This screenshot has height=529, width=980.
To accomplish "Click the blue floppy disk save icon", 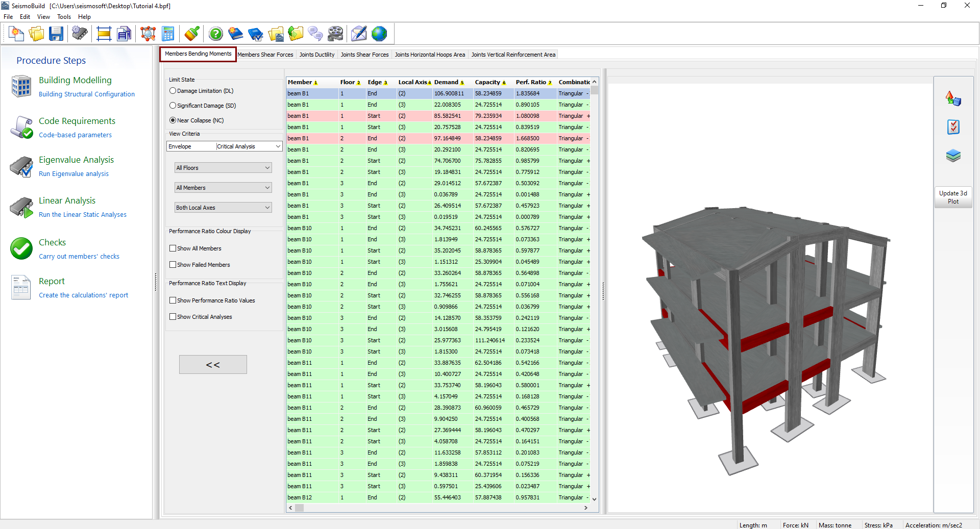I will click(56, 34).
